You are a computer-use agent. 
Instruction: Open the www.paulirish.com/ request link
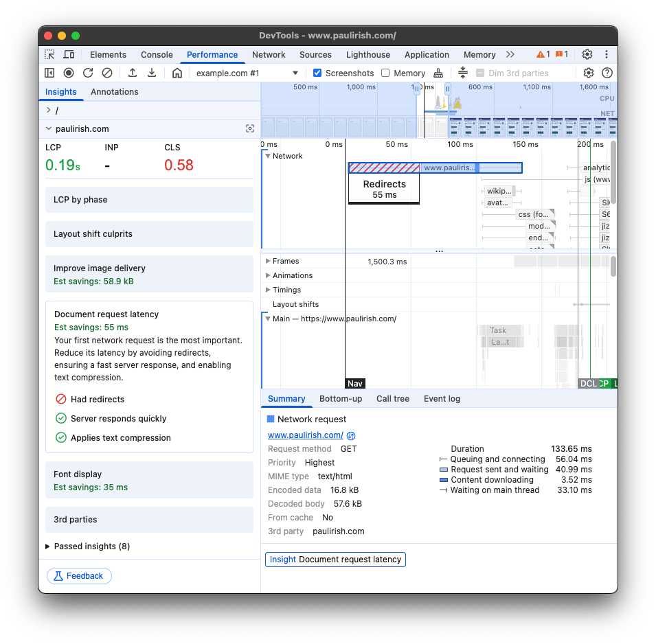click(x=305, y=435)
